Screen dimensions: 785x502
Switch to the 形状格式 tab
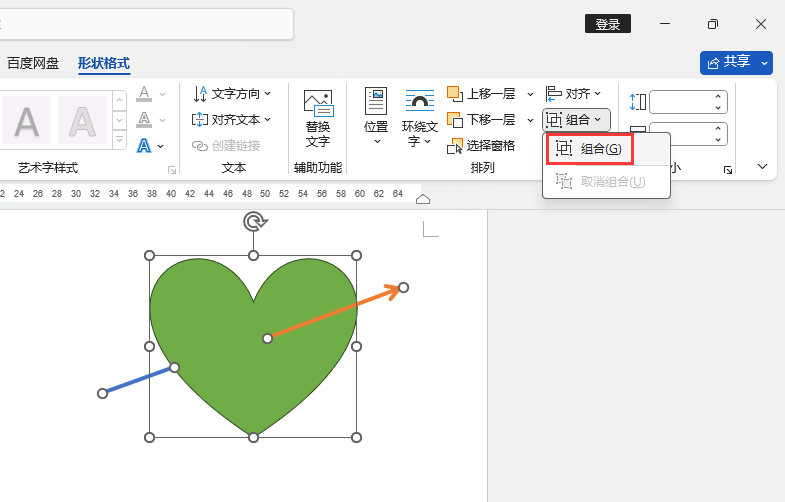[104, 63]
